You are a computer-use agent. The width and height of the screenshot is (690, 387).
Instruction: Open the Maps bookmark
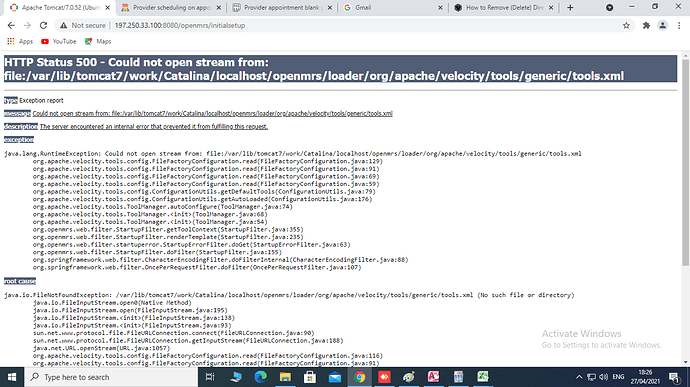(98, 41)
